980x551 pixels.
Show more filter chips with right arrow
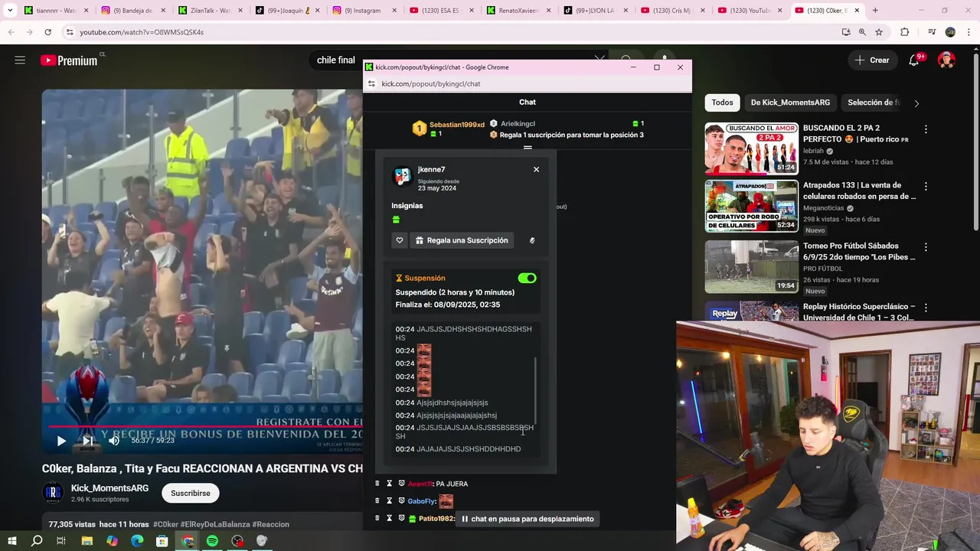916,103
